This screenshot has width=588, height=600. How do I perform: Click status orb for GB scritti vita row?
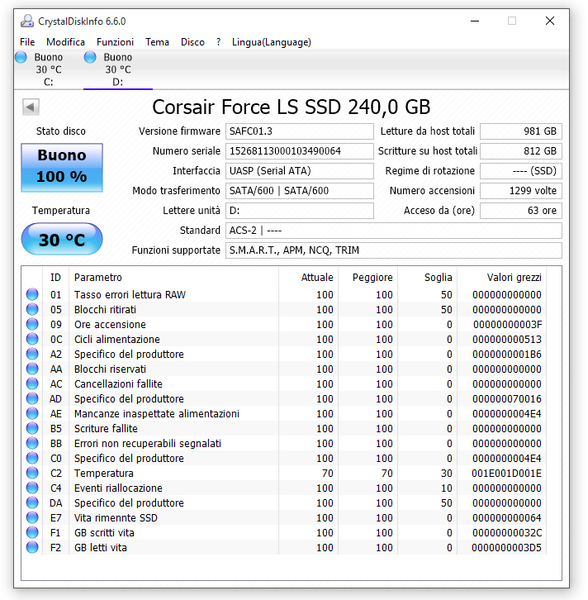32,533
